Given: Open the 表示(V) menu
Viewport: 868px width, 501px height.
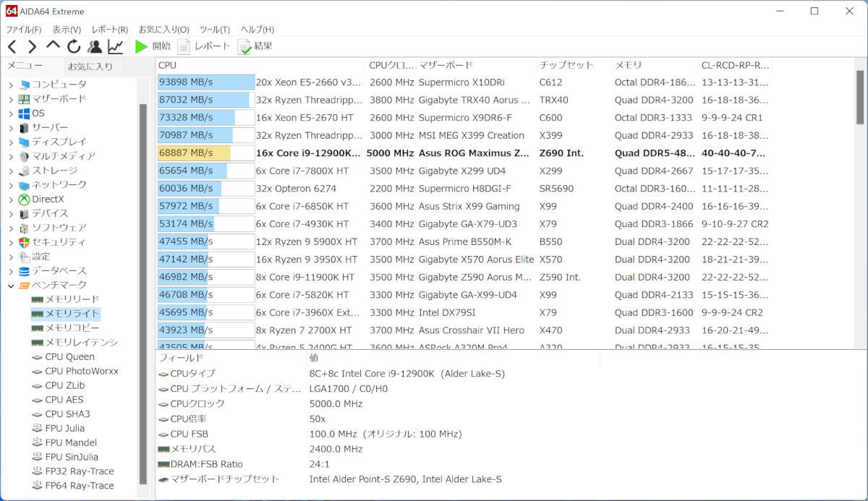Looking at the screenshot, I should point(67,30).
